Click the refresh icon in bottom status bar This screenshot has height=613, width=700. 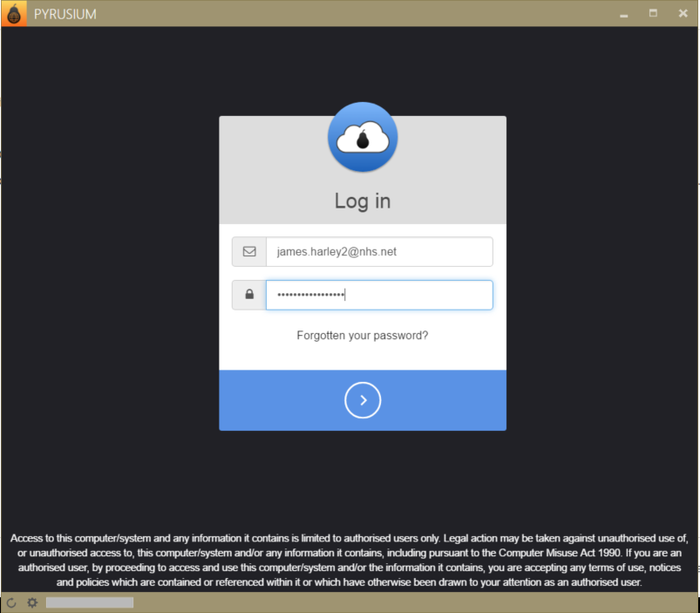(x=11, y=603)
